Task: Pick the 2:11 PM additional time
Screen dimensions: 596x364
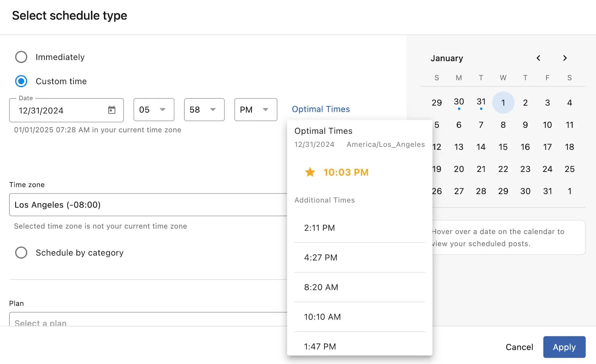Action: point(319,228)
